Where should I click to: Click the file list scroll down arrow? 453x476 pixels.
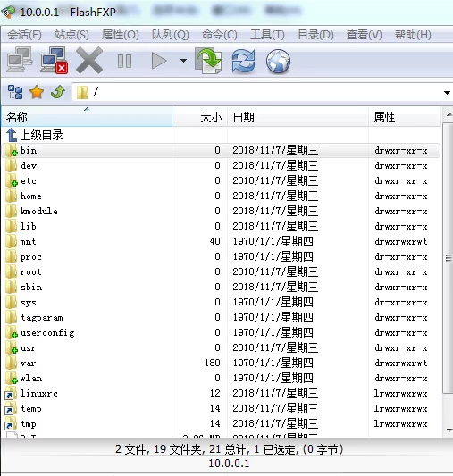[x=449, y=430]
